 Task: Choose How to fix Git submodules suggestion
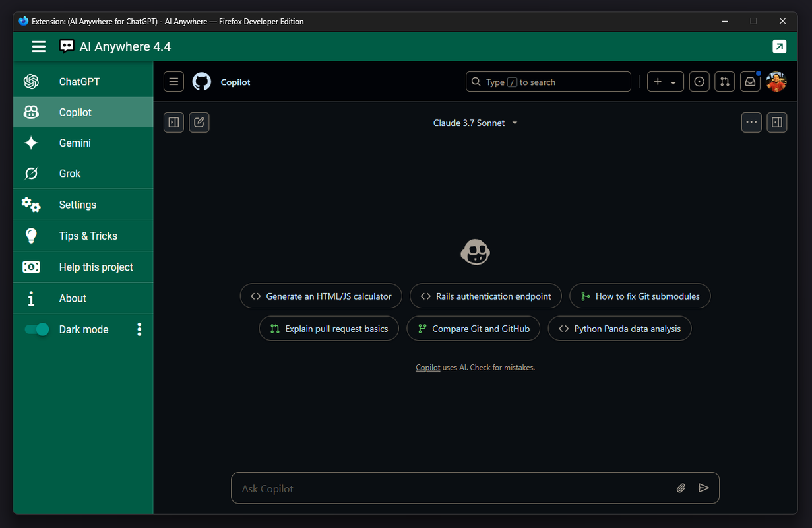click(640, 296)
